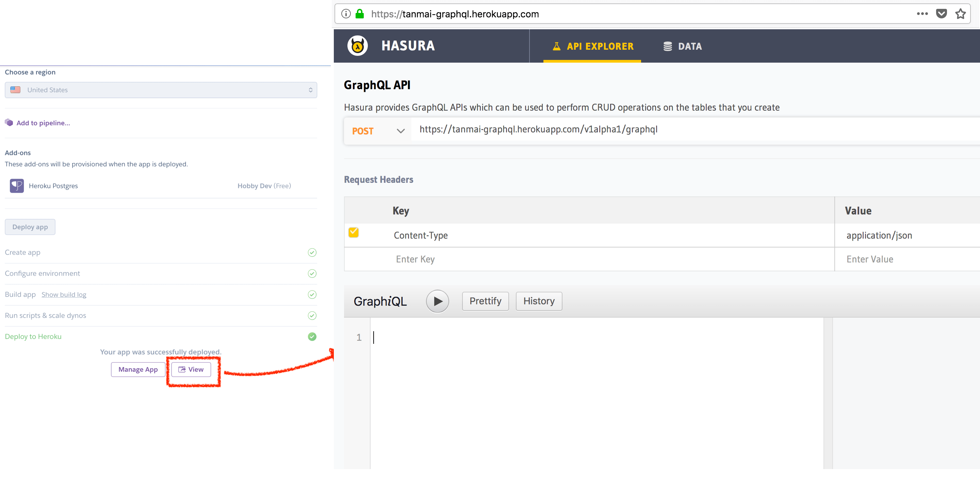Image resolution: width=980 pixels, height=481 pixels.
Task: Switch to the DATA tab
Action: tap(683, 46)
